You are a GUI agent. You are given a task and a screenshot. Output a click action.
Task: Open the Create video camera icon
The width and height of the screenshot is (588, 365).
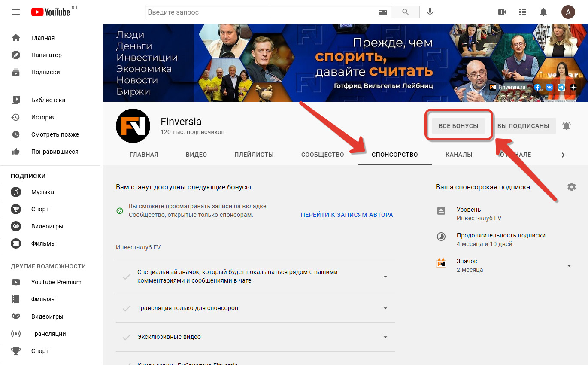point(502,12)
